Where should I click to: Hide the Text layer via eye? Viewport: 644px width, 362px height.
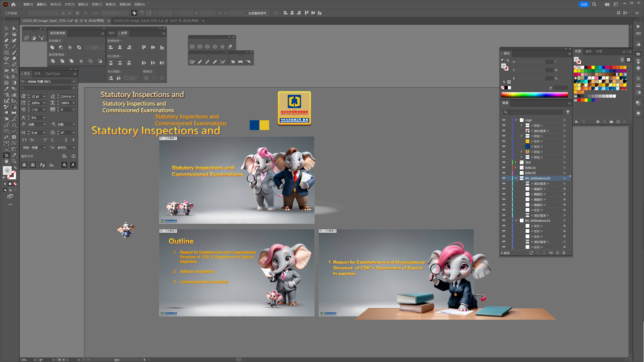coord(503,162)
